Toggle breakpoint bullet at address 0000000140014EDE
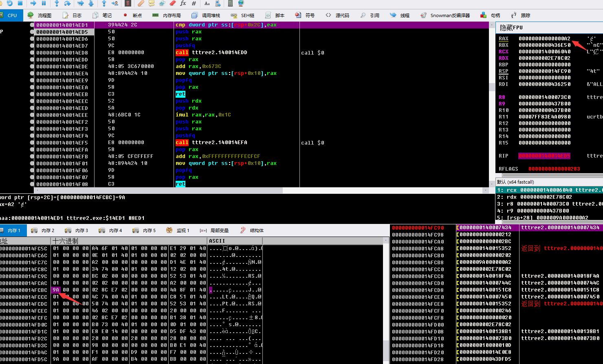This screenshot has height=364, width=603. tap(32, 66)
